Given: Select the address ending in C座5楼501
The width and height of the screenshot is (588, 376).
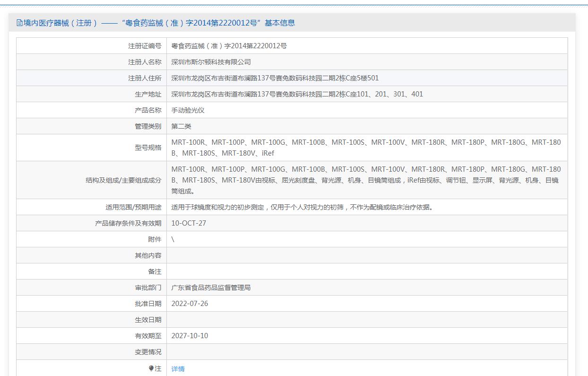Looking at the screenshot, I should (275, 78).
